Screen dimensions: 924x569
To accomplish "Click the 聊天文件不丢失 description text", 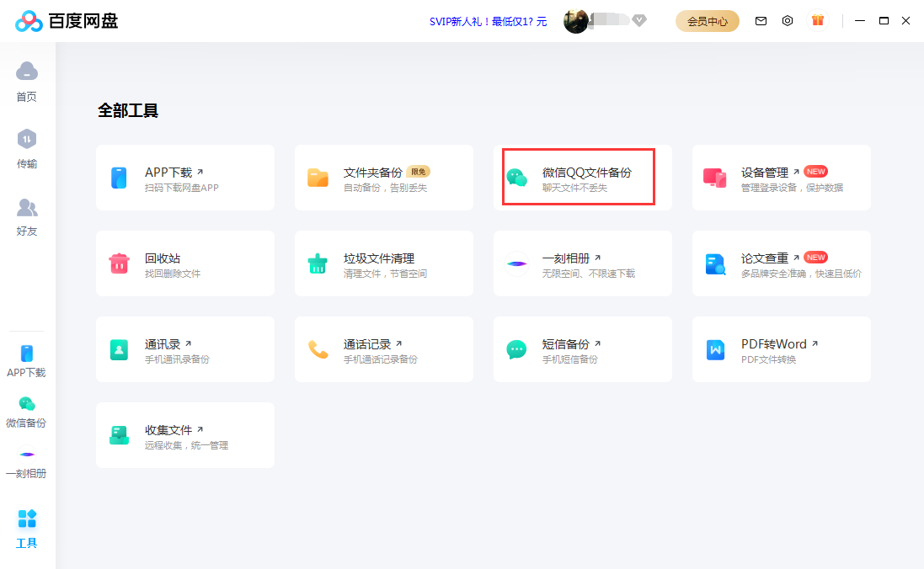I will pos(574,188).
